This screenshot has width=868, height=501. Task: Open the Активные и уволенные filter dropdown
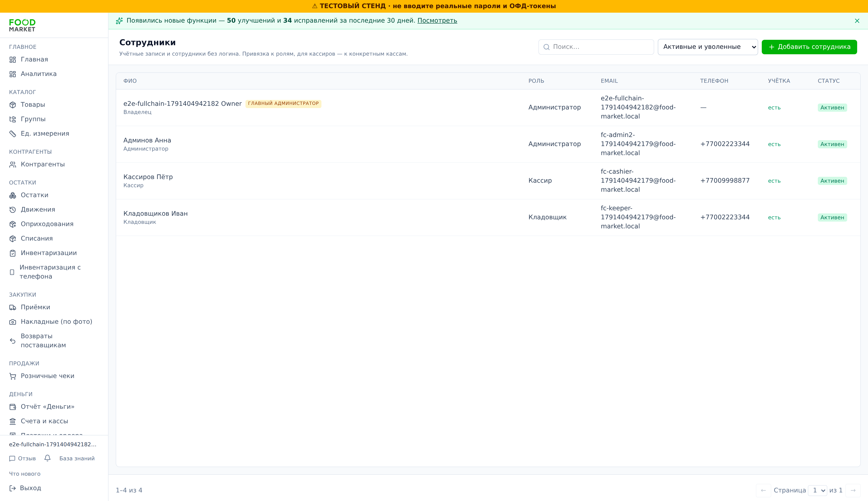pyautogui.click(x=708, y=47)
